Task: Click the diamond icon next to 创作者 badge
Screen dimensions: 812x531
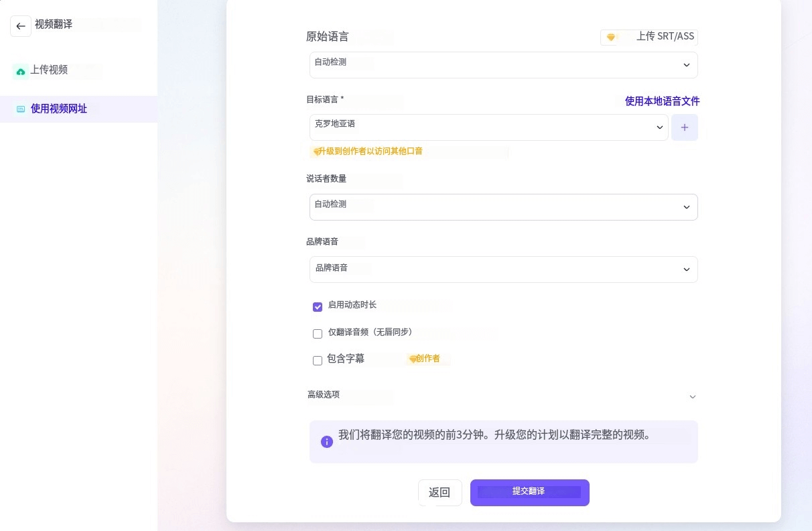Action: tap(413, 359)
